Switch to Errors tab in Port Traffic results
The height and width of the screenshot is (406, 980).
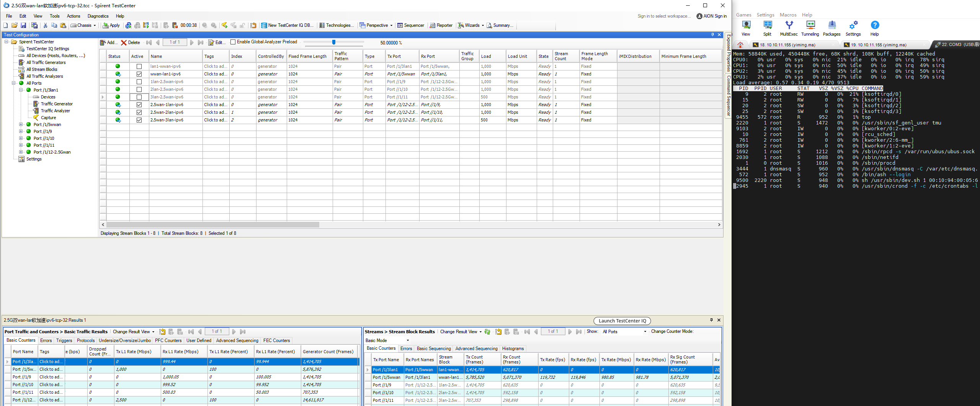tap(46, 341)
